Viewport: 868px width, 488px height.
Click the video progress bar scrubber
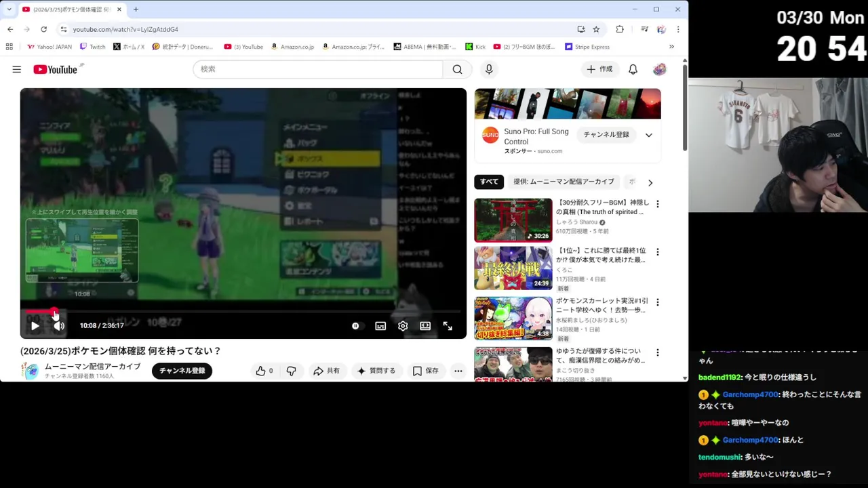point(55,312)
